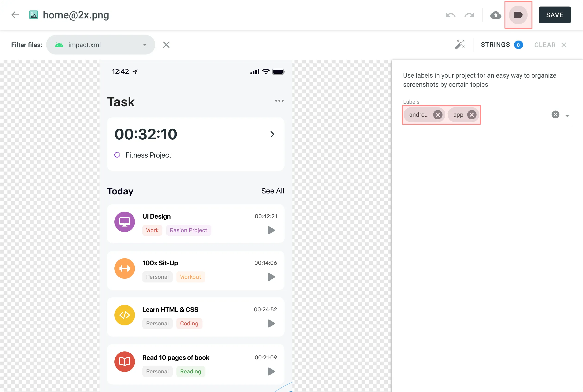Open timer details via the chevron arrow

pos(272,134)
